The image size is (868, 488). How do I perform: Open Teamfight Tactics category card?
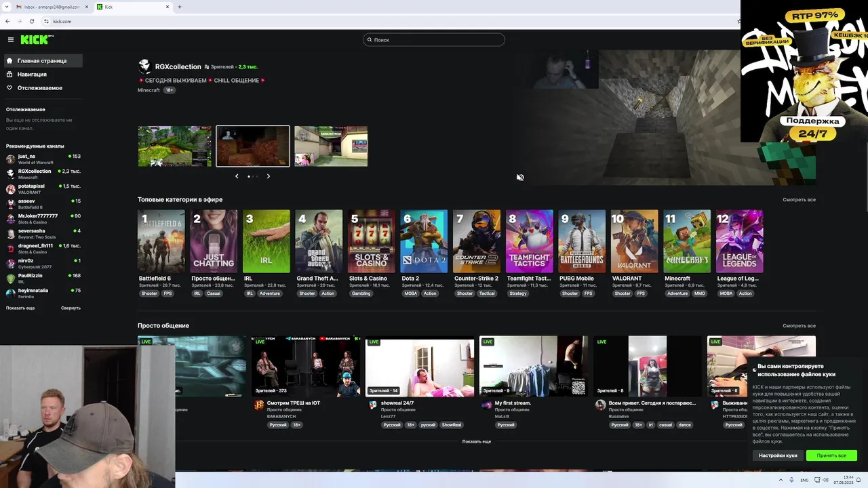(529, 241)
